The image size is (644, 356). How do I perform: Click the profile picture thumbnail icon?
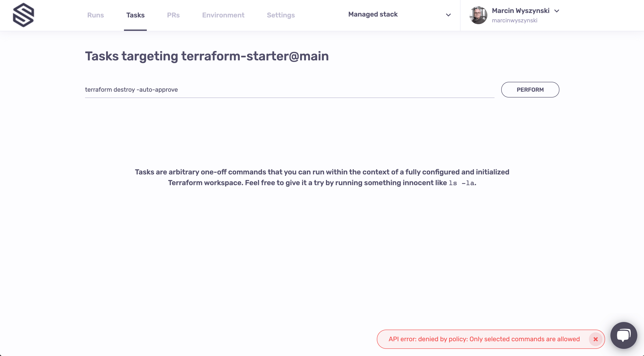pos(478,15)
